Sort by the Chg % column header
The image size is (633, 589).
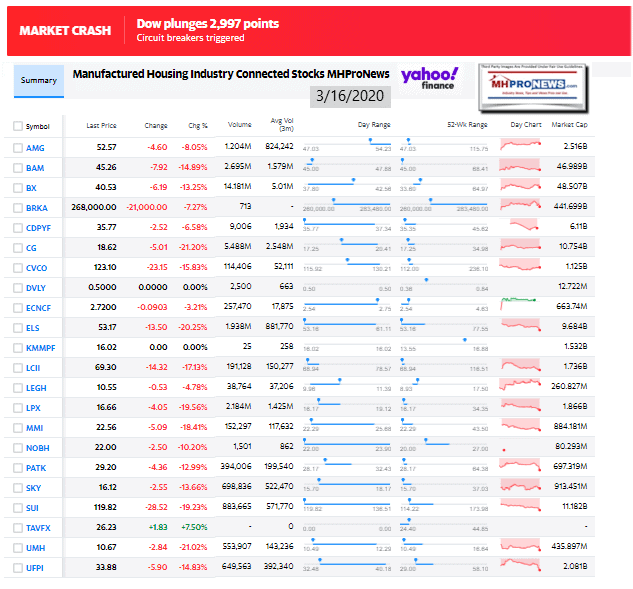click(x=198, y=126)
